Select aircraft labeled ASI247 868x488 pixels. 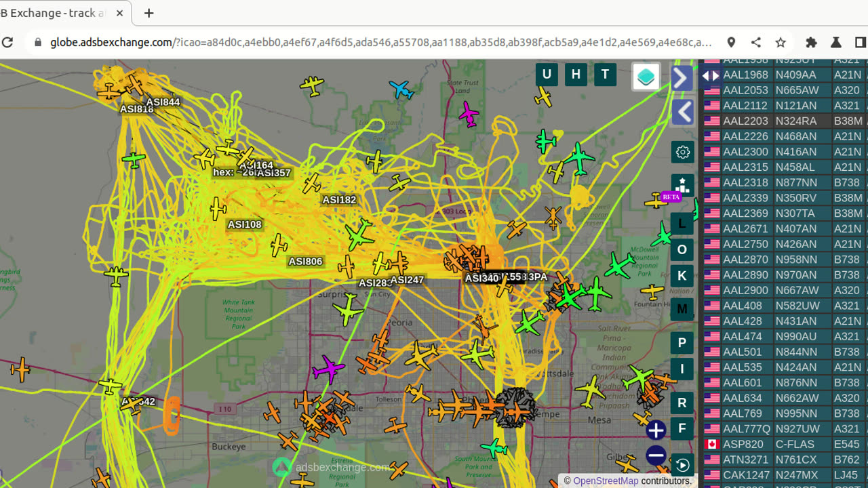(x=407, y=280)
